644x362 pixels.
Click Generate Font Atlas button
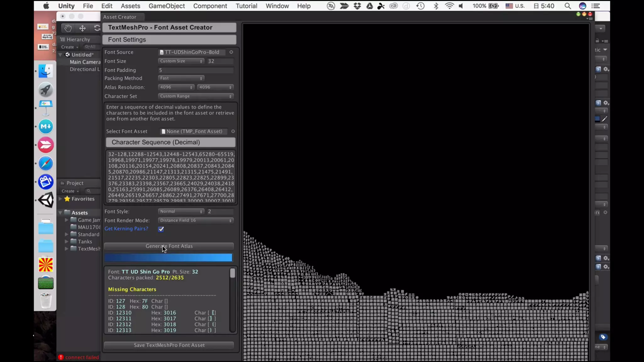tap(169, 246)
